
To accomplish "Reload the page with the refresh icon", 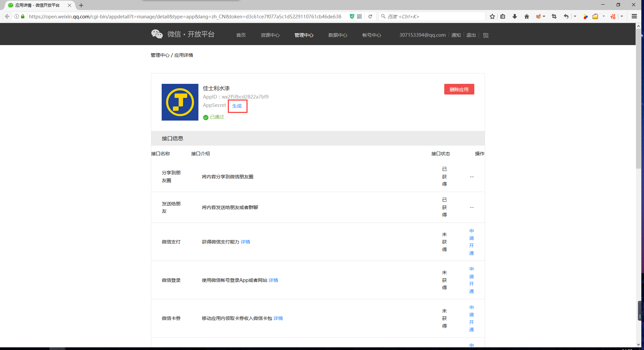I will pyautogui.click(x=370, y=16).
